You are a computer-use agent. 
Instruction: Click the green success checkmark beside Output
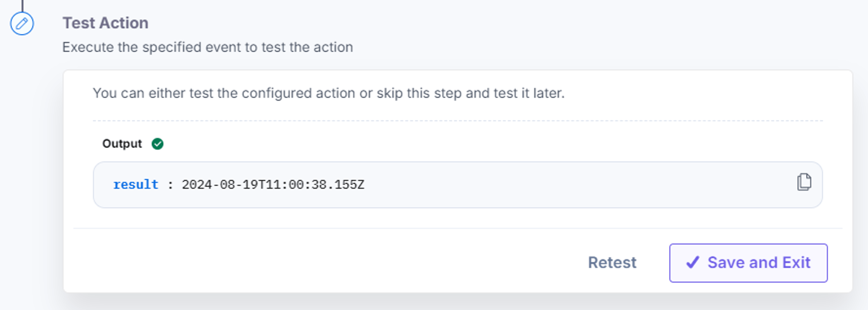pos(157,144)
